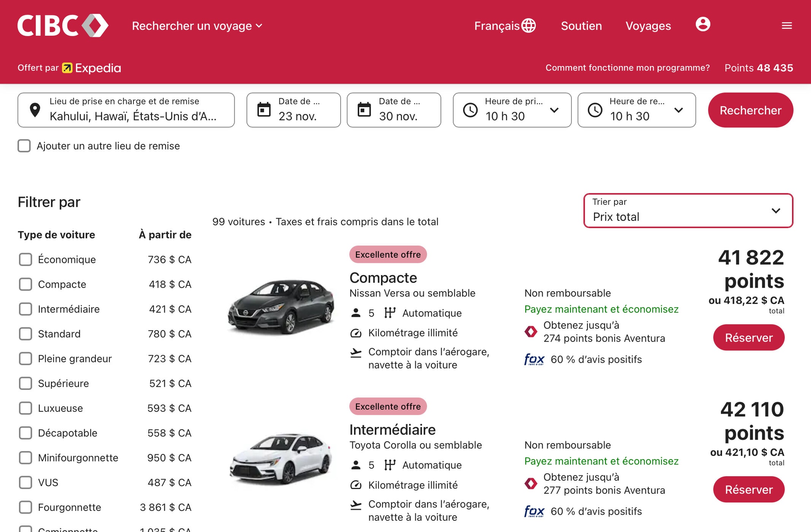
Task: Check the Intermédiaire car type filter
Action: pos(25,309)
